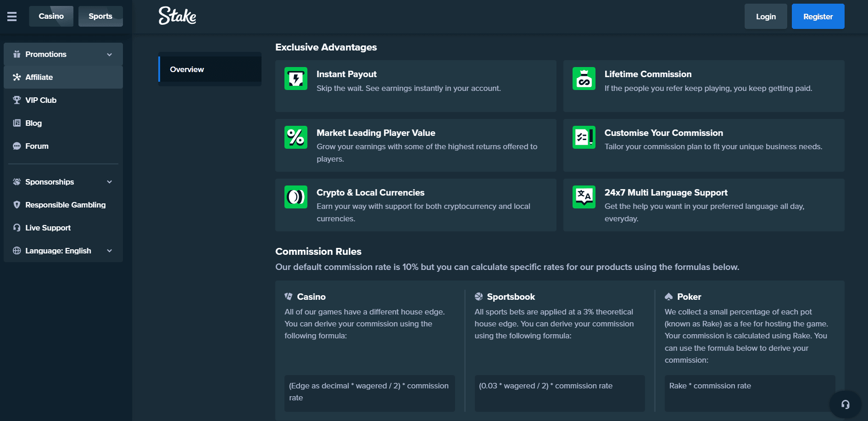Click the Blog icon in sidebar
The image size is (868, 421).
click(x=17, y=123)
